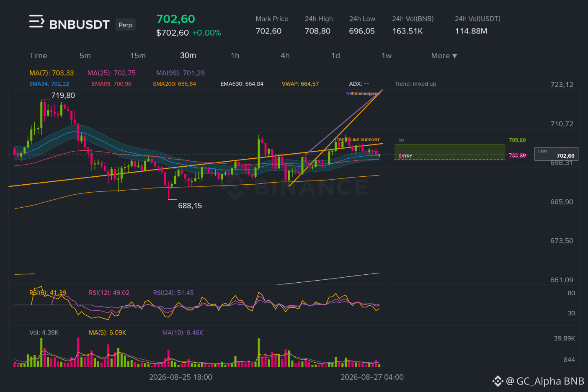Click the 2026-08-27 04:00 time axis label
This screenshot has width=588, height=392.
372,377
